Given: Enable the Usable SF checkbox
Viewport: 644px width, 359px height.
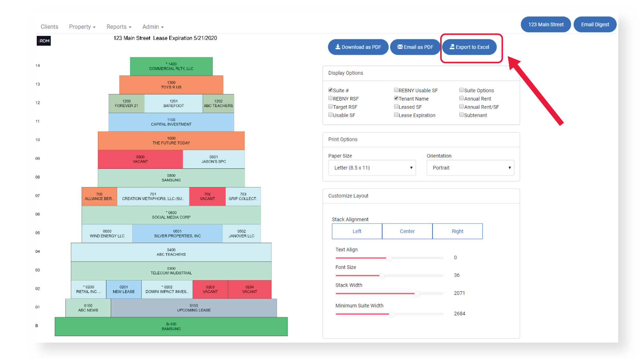Looking at the screenshot, I should click(x=330, y=115).
